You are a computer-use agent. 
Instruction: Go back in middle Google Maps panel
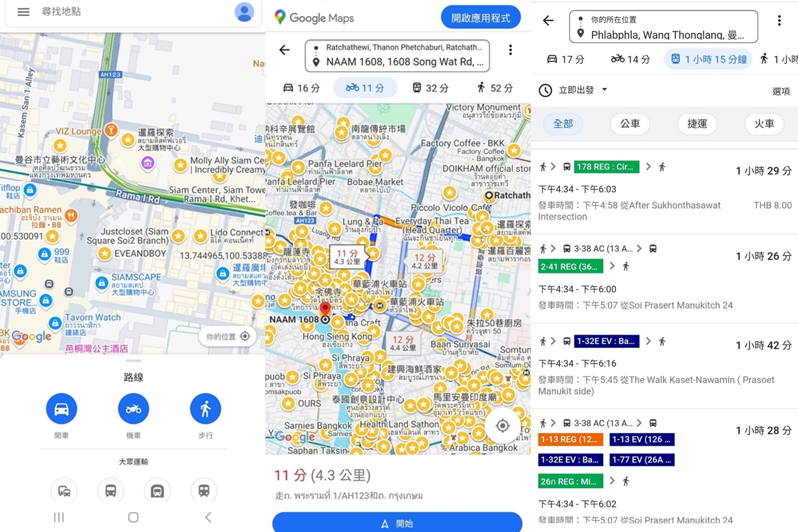point(285,50)
